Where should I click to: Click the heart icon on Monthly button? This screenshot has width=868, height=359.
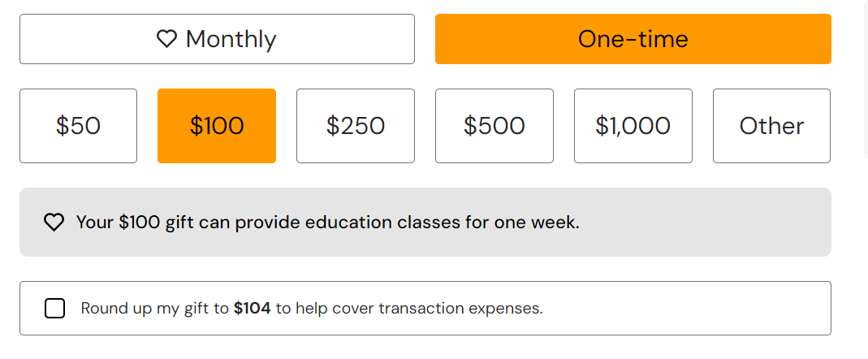pyautogui.click(x=166, y=39)
